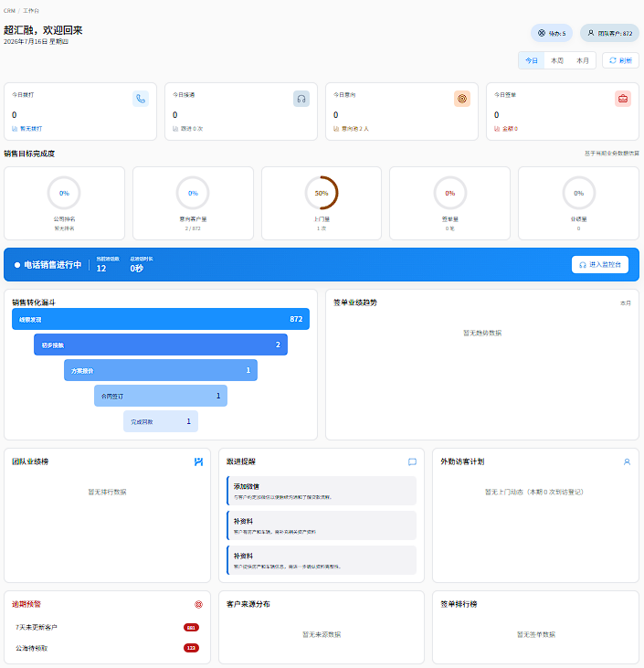This screenshot has height=668, width=644.
Task: Click the 2 / 872 value under 意向客户量
Action: pyautogui.click(x=193, y=228)
